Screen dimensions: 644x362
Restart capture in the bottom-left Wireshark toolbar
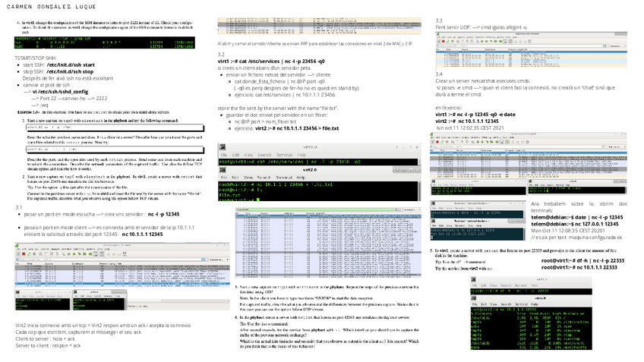[x=29, y=254]
